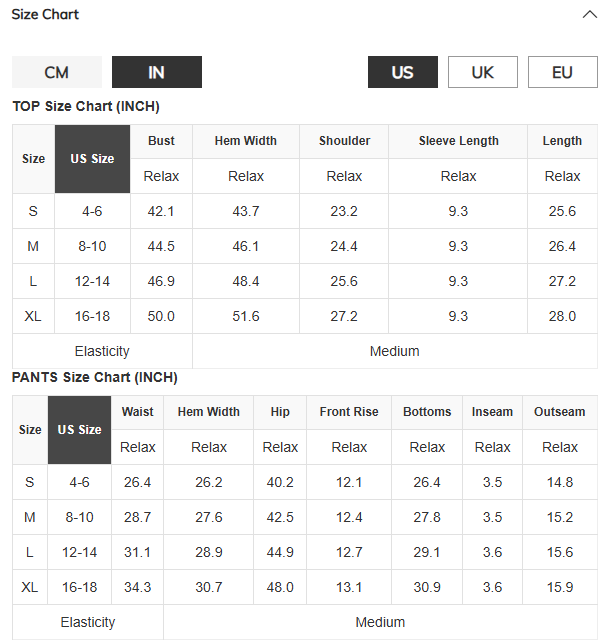This screenshot has height=643, width=607.
Task: Select the Bust column header
Action: 161,141
